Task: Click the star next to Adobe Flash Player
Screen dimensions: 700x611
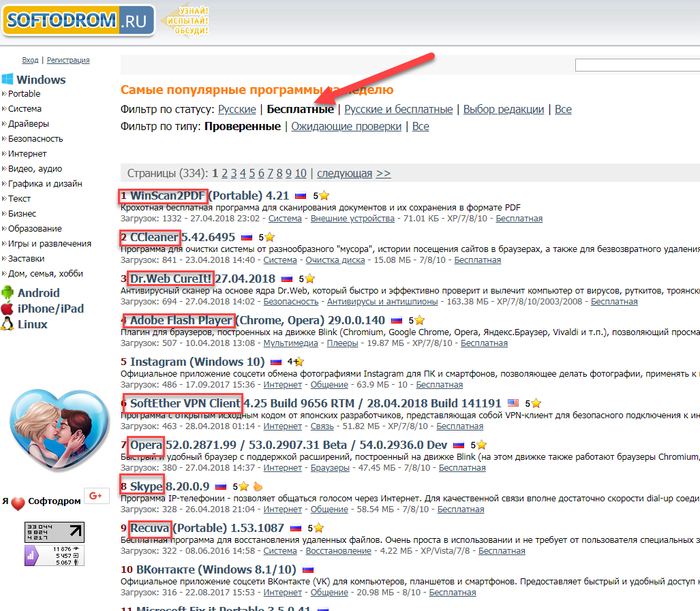Action: point(419,320)
